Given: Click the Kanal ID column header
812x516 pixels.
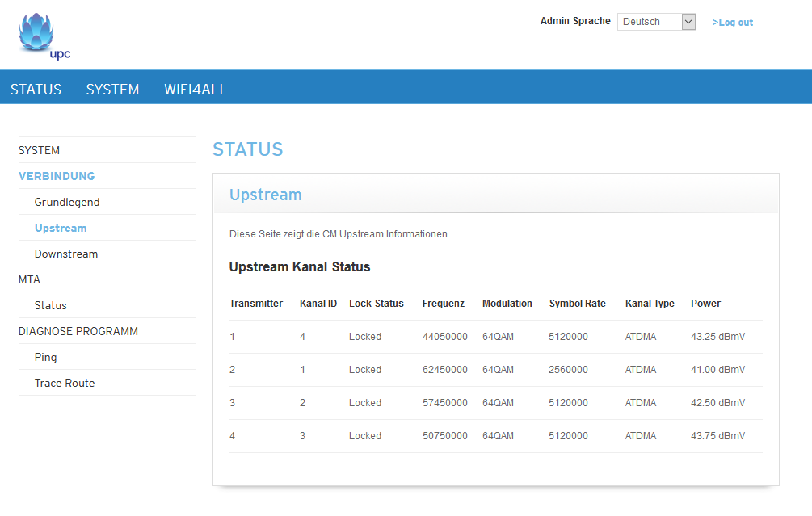Looking at the screenshot, I should [318, 304].
